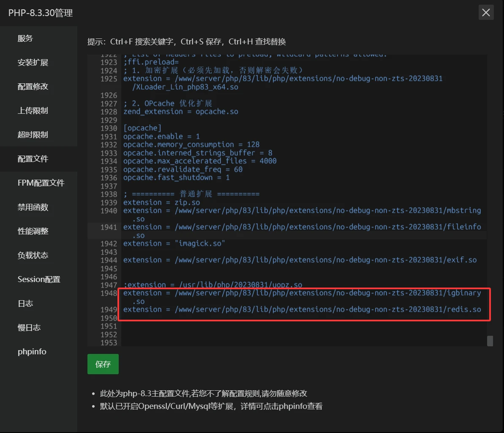504x433 pixels.
Task: View 负载状态 page
Action: click(33, 255)
